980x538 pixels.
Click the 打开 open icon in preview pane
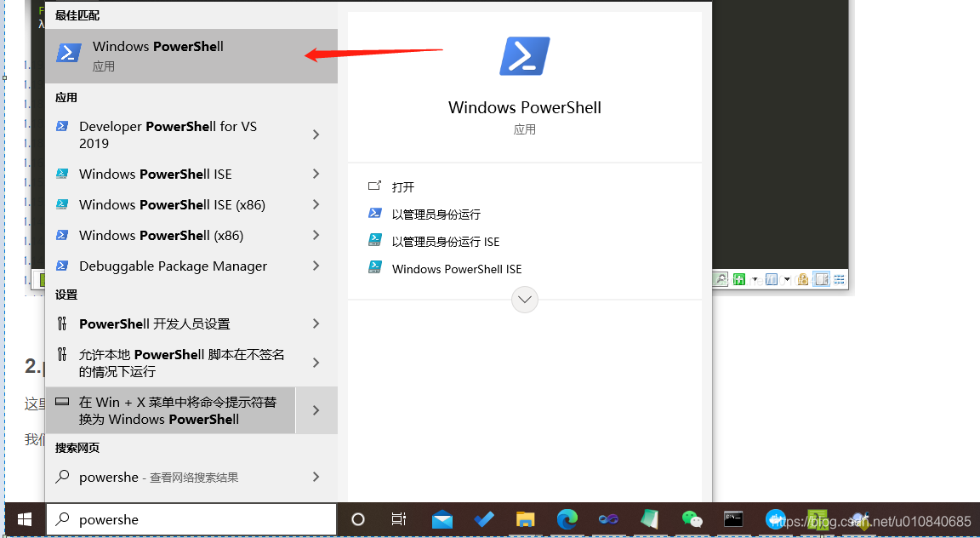tap(374, 186)
